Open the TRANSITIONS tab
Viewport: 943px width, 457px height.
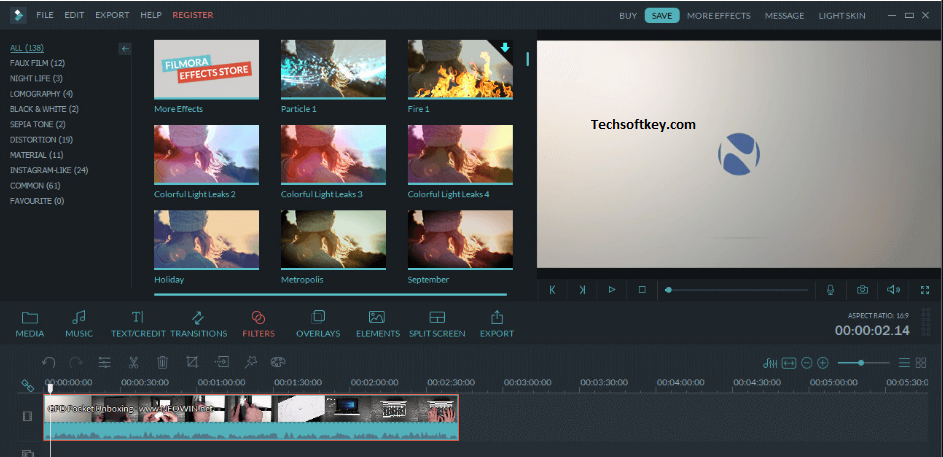(x=198, y=324)
